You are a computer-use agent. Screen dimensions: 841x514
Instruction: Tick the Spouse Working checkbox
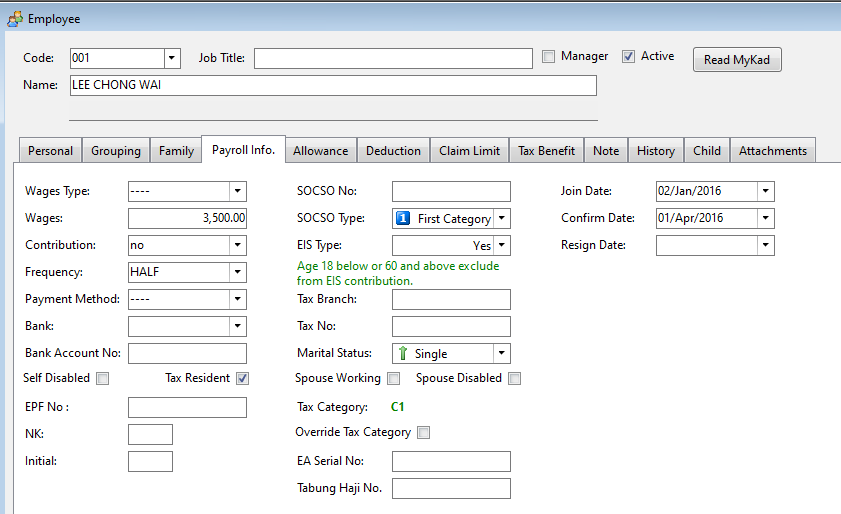coord(393,378)
